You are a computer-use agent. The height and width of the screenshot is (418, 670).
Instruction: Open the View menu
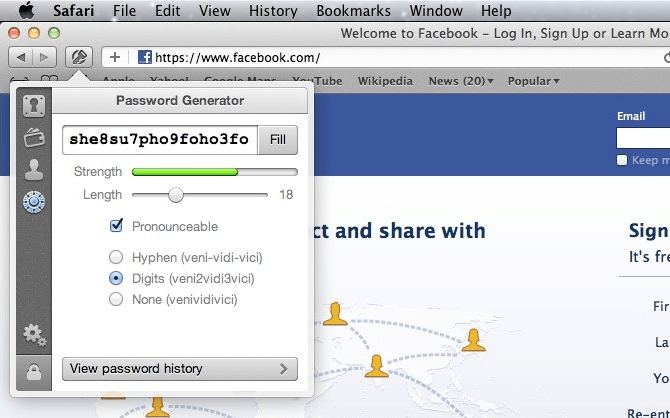coord(215,10)
